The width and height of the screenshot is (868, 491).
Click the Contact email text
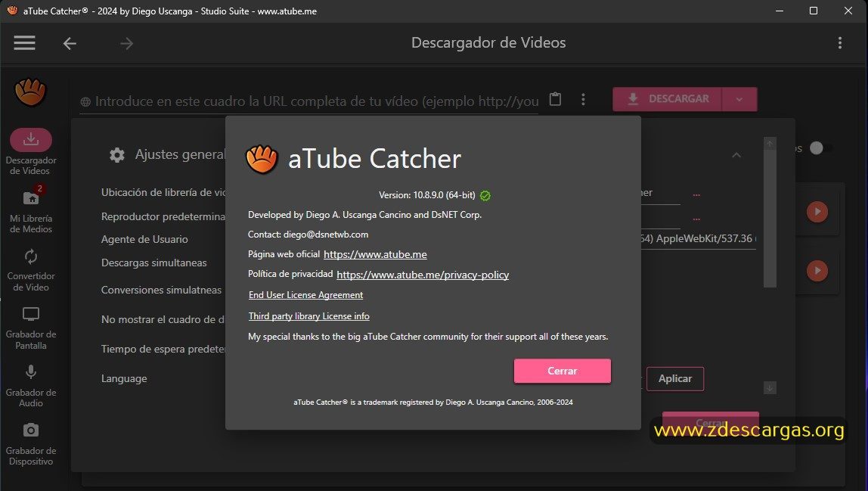(x=308, y=235)
